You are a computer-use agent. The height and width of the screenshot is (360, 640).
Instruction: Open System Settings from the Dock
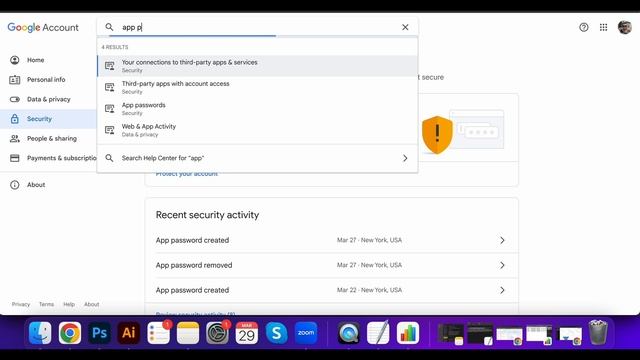point(217,333)
